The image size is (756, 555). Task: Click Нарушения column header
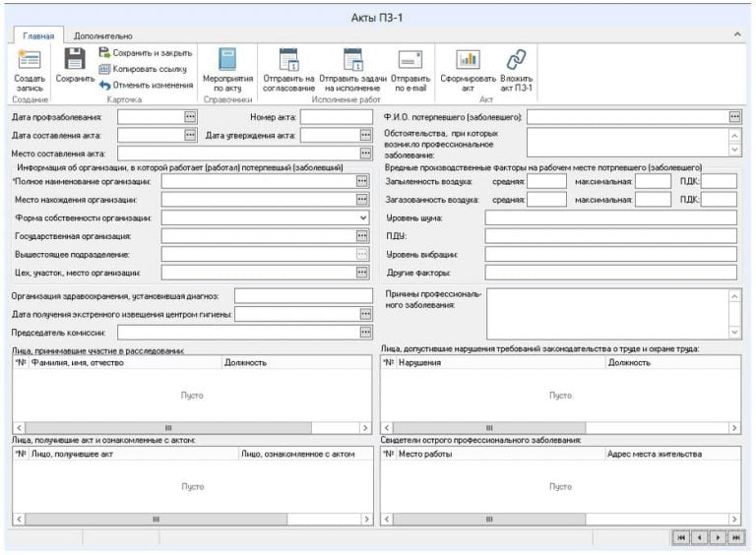click(501, 363)
